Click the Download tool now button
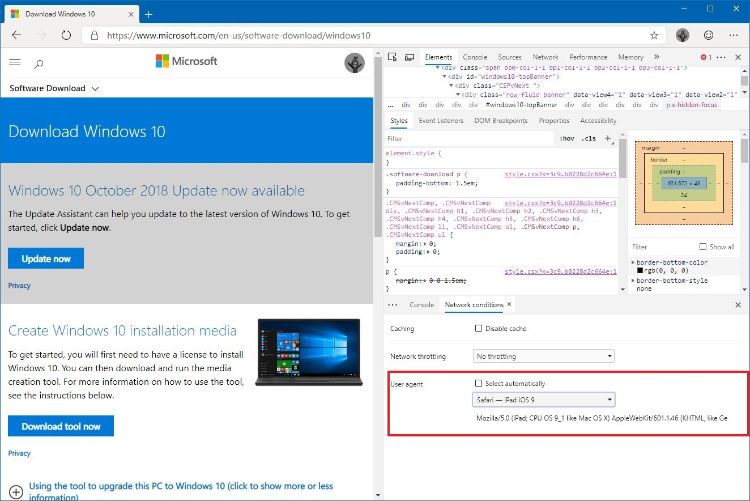The width and height of the screenshot is (750, 501). click(61, 426)
